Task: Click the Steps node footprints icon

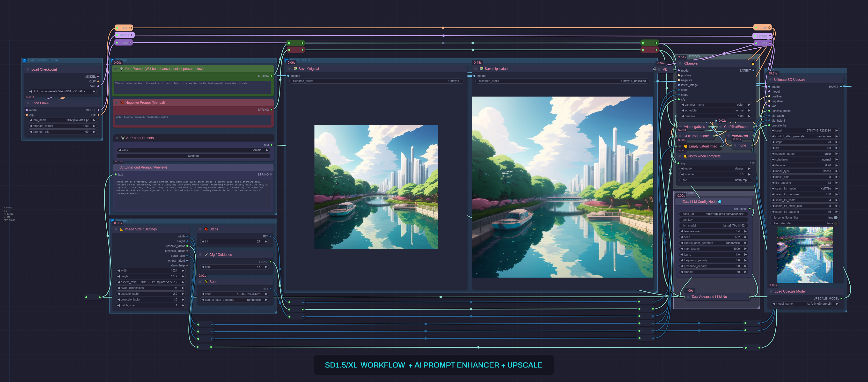Action: [x=206, y=229]
